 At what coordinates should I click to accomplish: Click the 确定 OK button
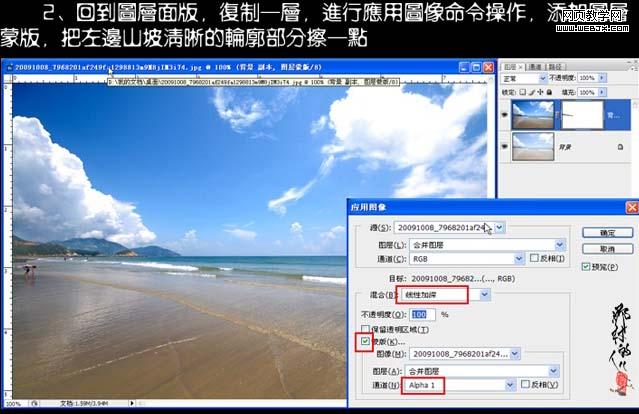click(607, 233)
